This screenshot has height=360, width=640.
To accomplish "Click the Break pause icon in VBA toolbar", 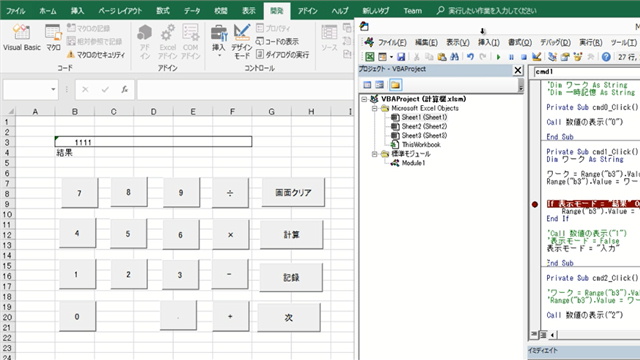I will [511, 57].
